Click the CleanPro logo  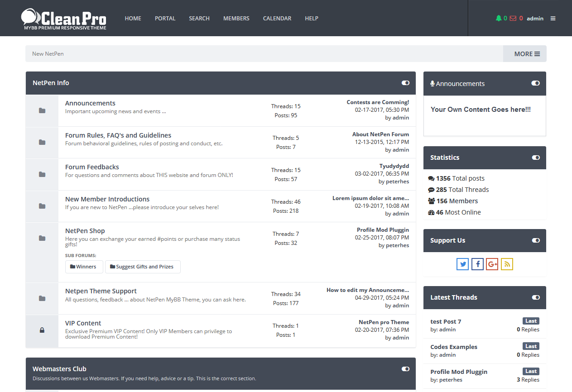pos(63,18)
